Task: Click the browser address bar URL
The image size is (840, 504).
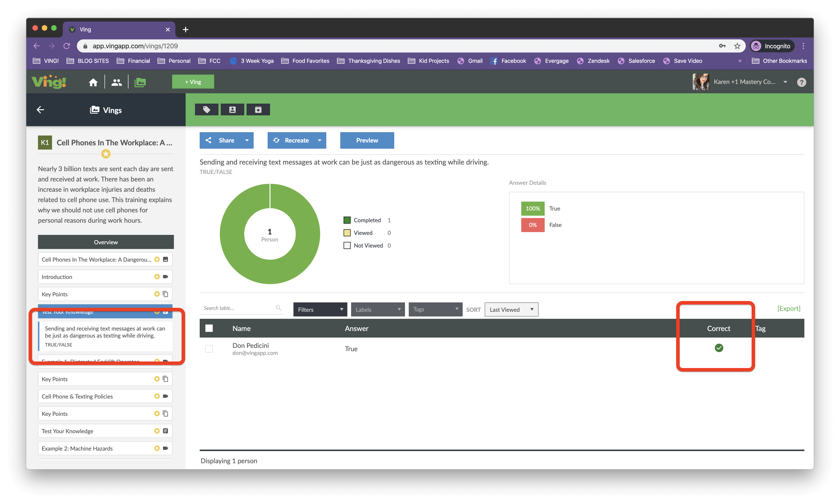Action: pos(135,46)
